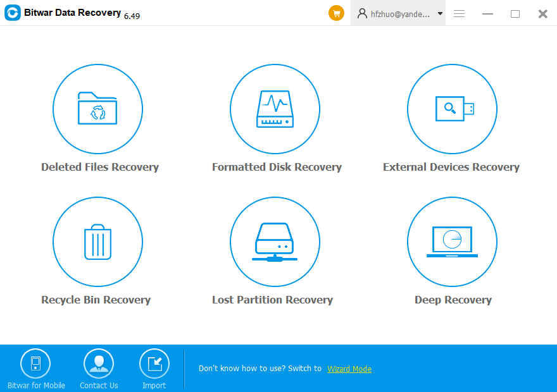The height and width of the screenshot is (392, 557).
Task: Click the Contact Us text label
Action: [99, 385]
